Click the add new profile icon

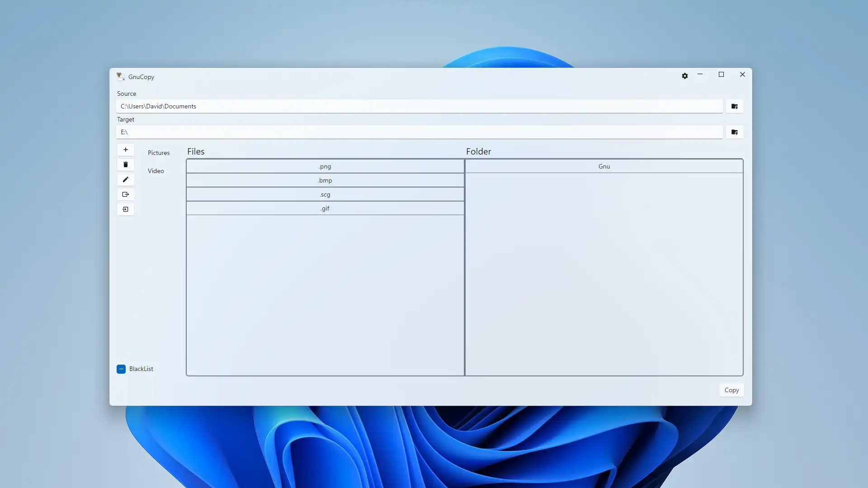126,149
